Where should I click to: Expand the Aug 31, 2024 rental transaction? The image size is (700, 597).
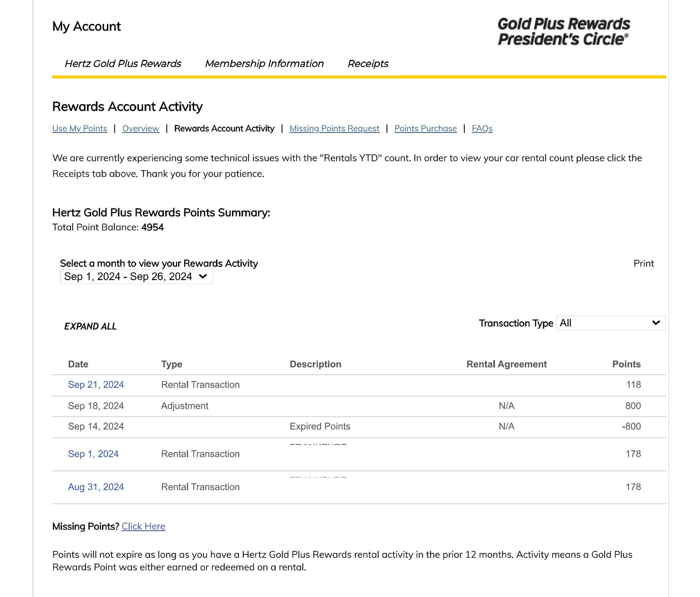[x=96, y=487]
